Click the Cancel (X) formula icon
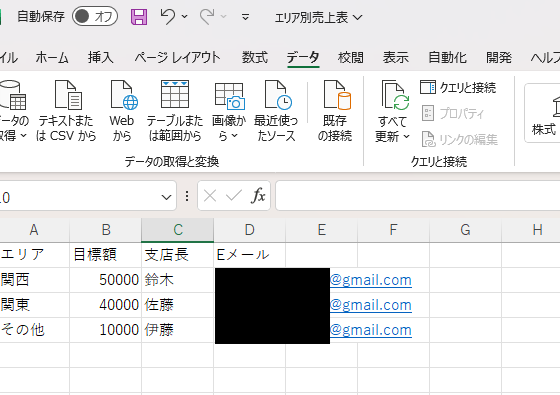Screen dimensions: 560x395 [x=210, y=196]
